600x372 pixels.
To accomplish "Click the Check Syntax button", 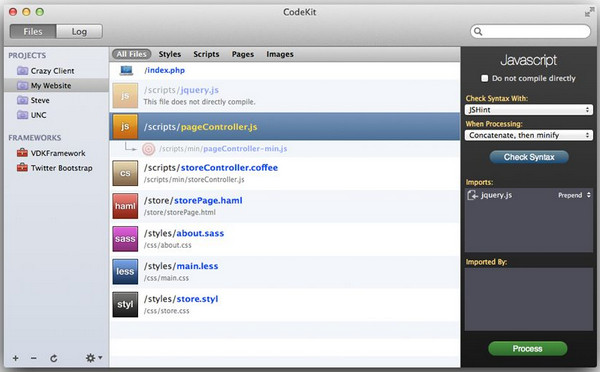I will (x=529, y=157).
